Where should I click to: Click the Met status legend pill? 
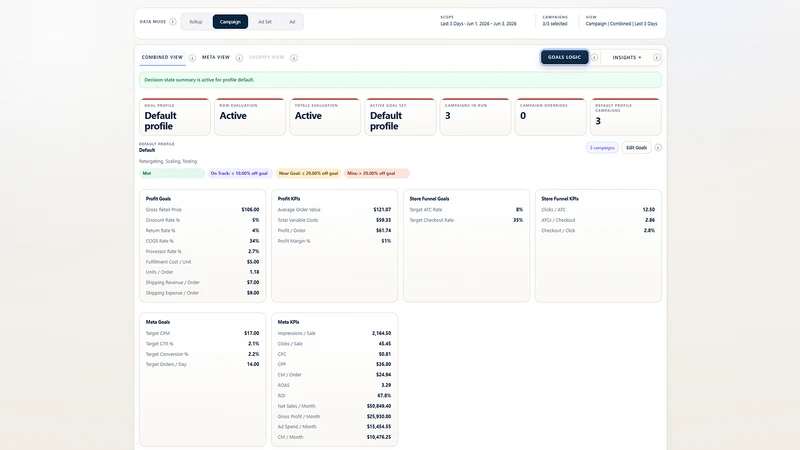tap(172, 173)
